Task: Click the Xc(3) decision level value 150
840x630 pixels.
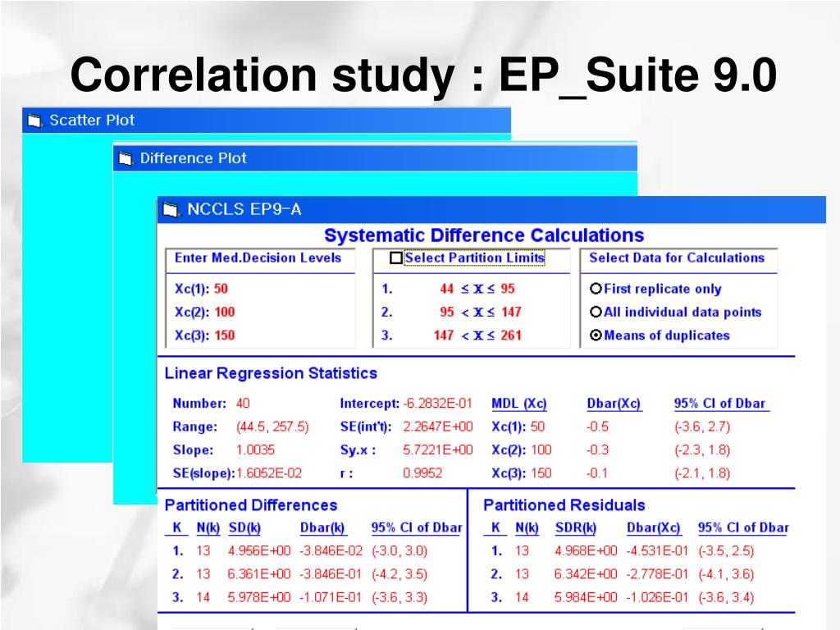Action: (x=225, y=336)
